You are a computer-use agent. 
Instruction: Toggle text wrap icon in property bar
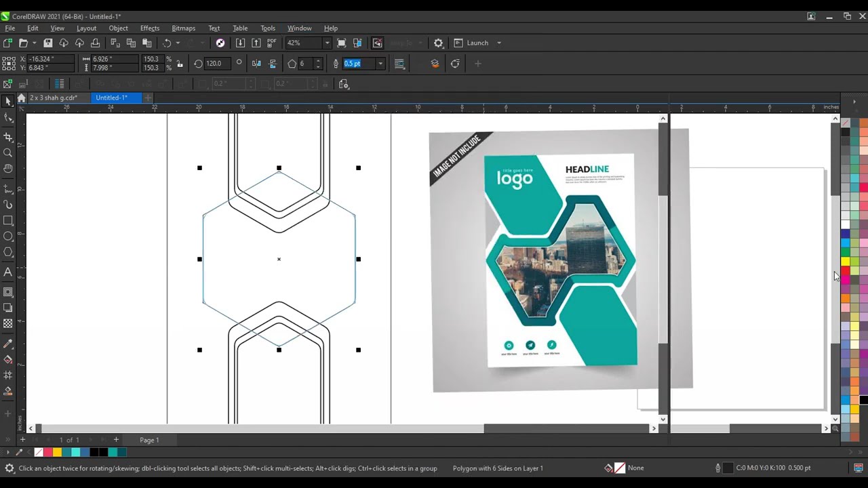[399, 64]
